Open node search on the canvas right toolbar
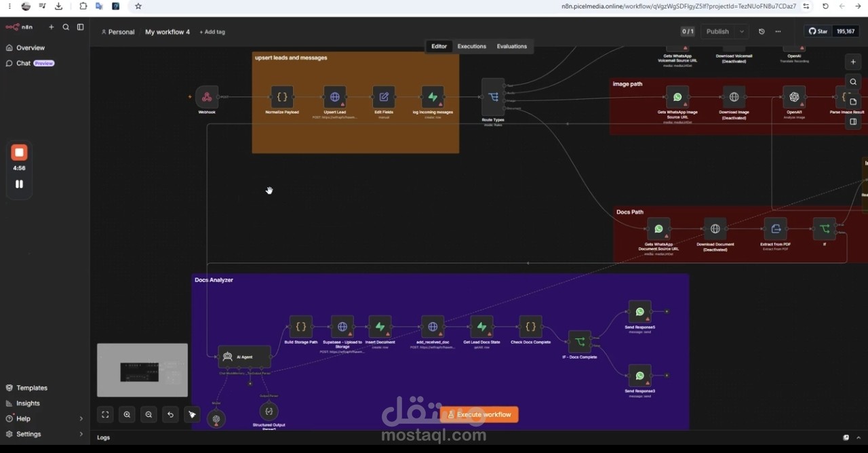This screenshot has height=453, width=868. (x=853, y=82)
